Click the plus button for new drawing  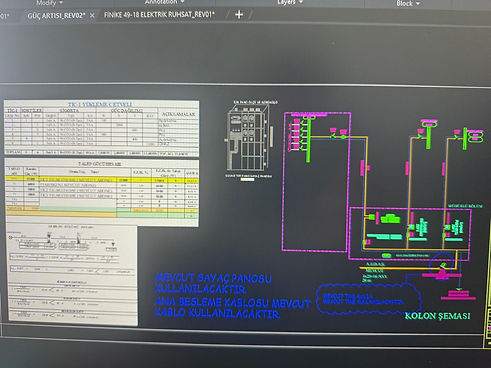click(239, 14)
